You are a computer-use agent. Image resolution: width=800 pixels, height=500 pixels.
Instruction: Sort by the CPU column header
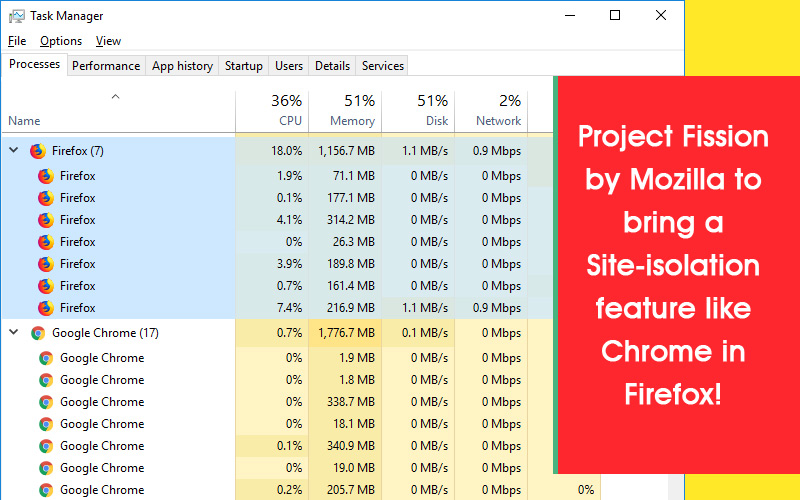(272, 111)
